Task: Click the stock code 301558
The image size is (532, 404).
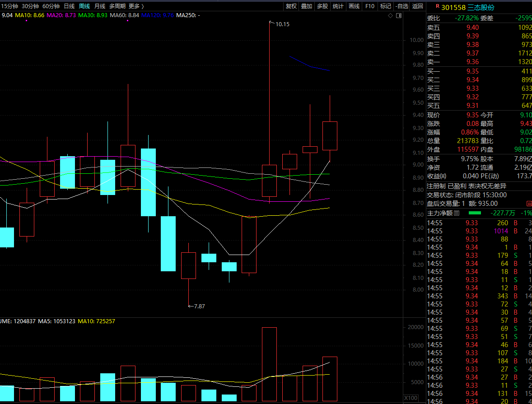Action: [x=453, y=8]
